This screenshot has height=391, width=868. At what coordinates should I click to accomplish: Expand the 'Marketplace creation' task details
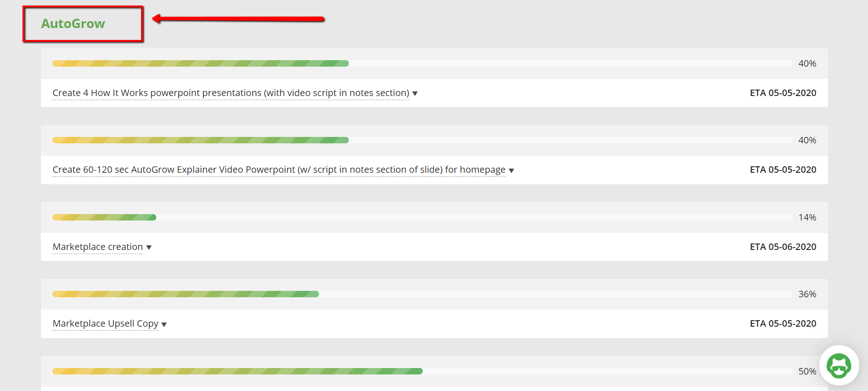pos(149,247)
